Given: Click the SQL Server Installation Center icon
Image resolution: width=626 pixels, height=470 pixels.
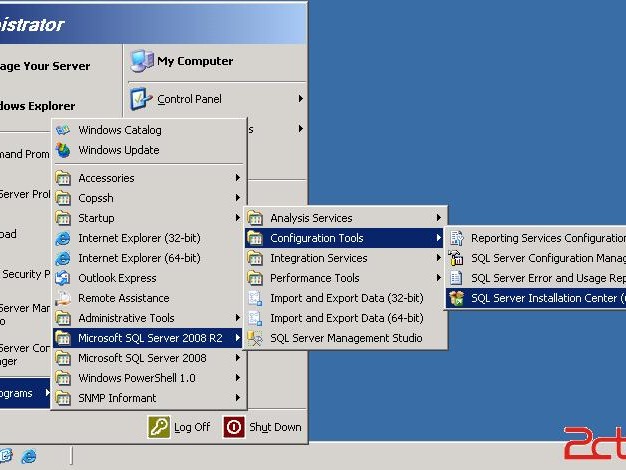Looking at the screenshot, I should point(456,298).
